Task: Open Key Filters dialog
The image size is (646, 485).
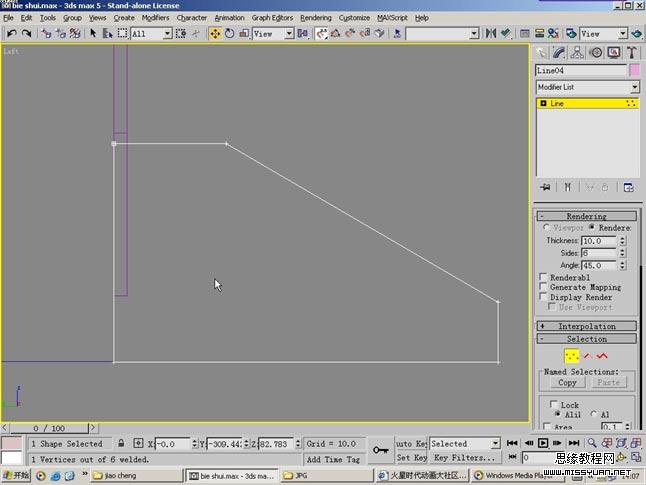Action: pyautogui.click(x=465, y=457)
